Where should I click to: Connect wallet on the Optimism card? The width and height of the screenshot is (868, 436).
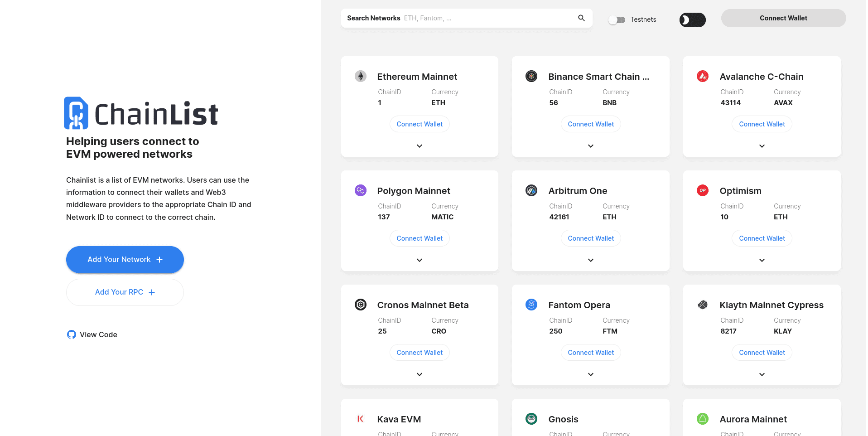762,238
